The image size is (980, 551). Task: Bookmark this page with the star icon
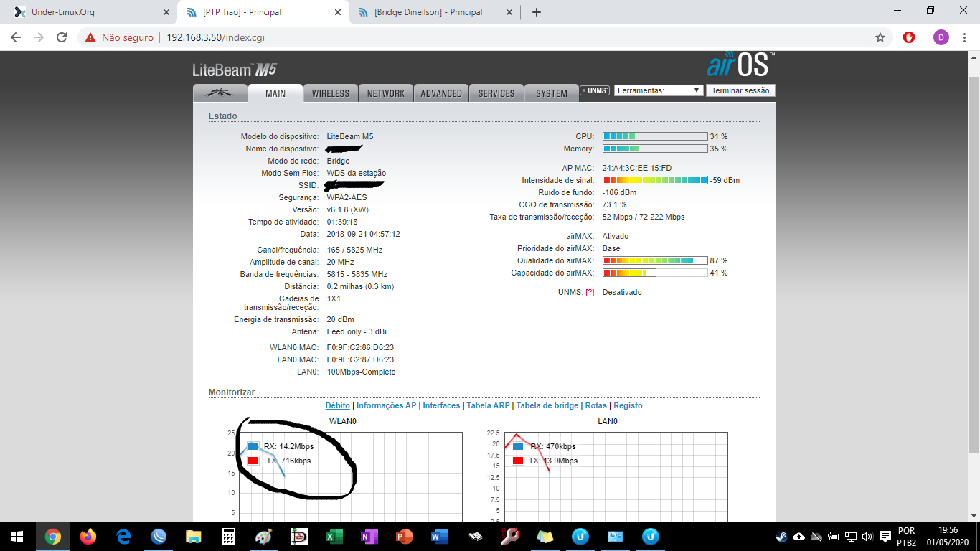(880, 37)
